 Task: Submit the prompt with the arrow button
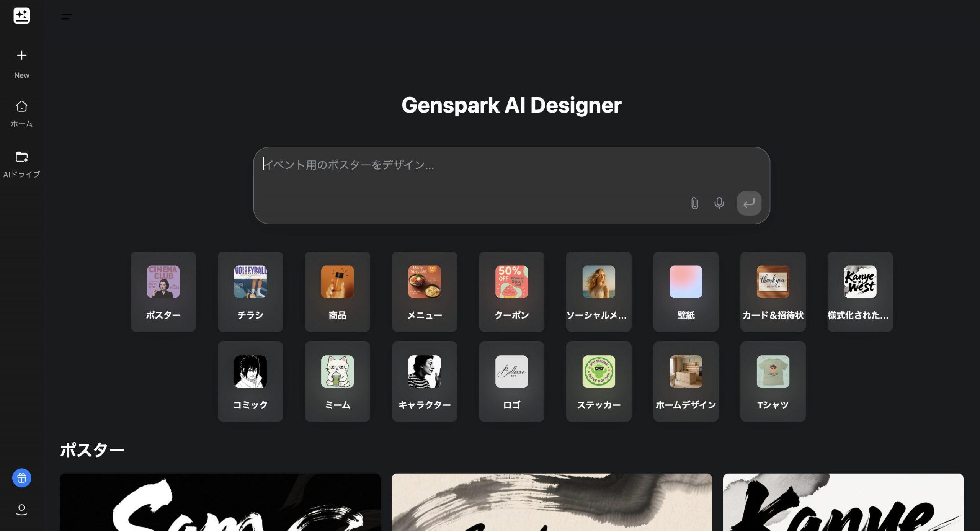(749, 203)
